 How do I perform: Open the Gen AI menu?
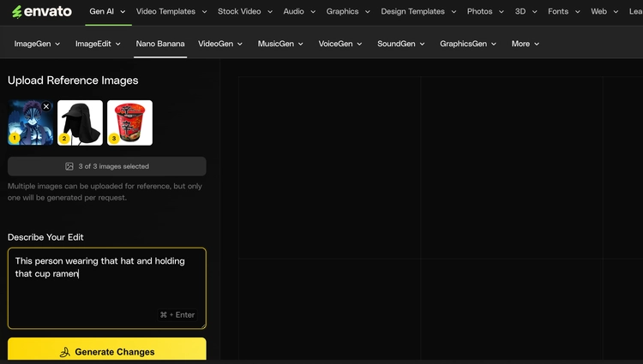coord(107,11)
